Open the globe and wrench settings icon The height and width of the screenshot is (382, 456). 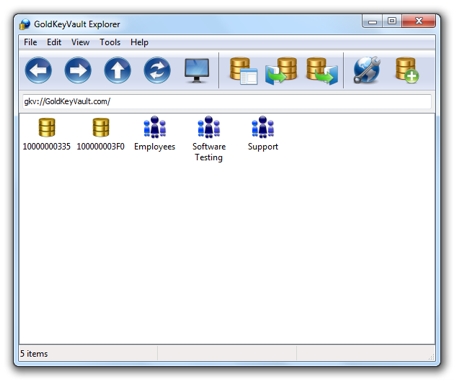point(367,70)
